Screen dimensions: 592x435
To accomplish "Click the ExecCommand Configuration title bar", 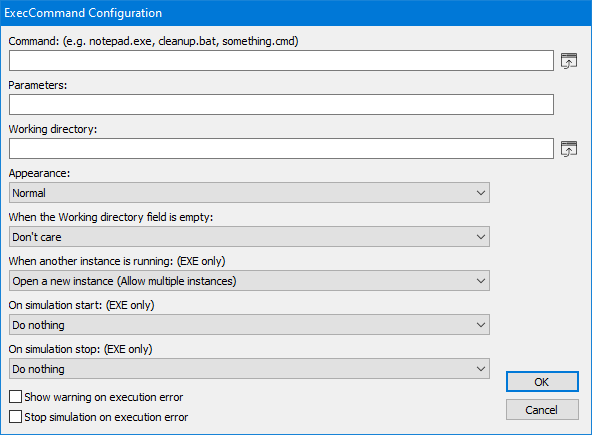I will tap(296, 13).
